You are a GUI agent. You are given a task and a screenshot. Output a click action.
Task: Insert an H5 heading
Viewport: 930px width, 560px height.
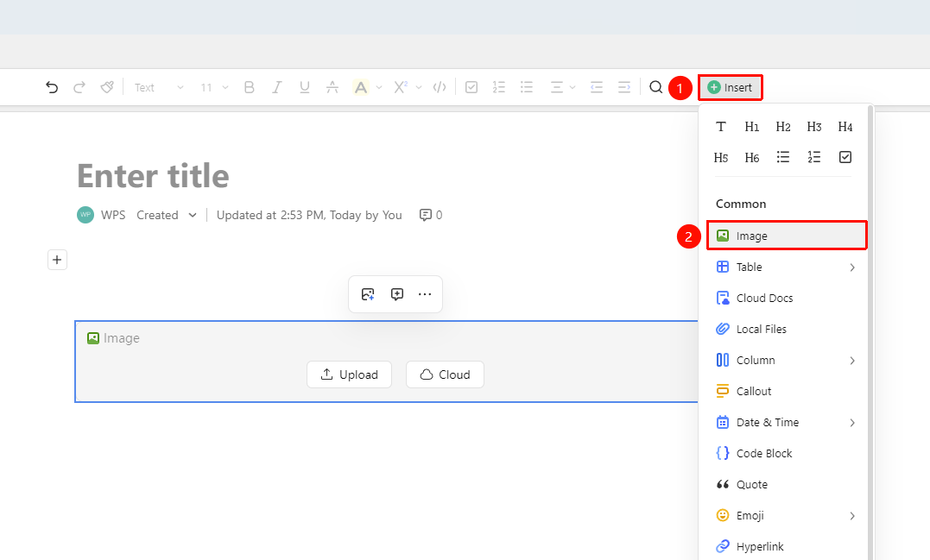pos(721,157)
